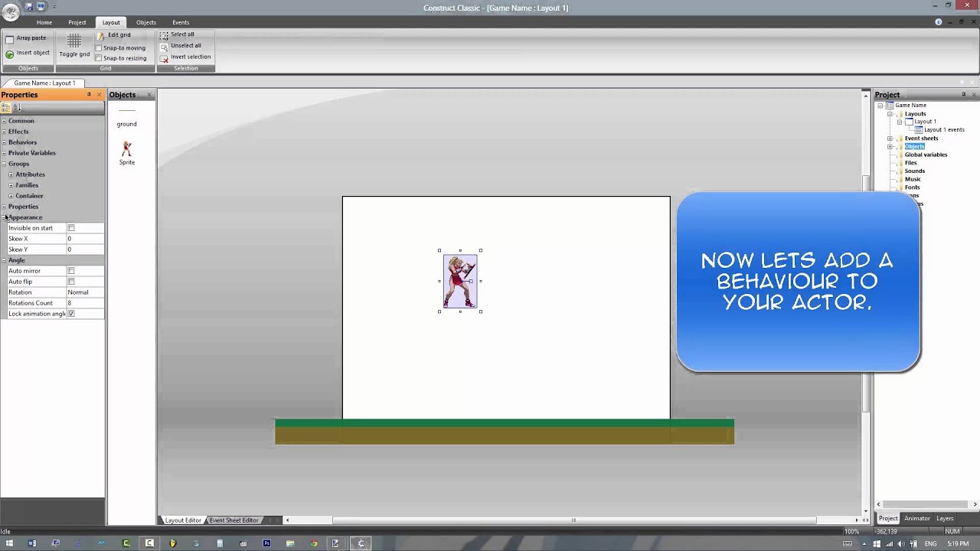This screenshot has height=551, width=980.
Task: Open the Construct application orb menu
Action: pos(10,11)
